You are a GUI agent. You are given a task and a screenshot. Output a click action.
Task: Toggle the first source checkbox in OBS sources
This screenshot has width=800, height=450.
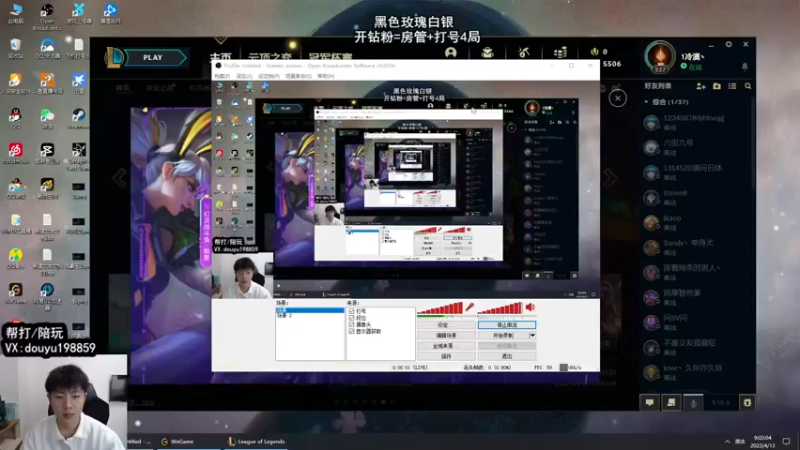pos(352,311)
